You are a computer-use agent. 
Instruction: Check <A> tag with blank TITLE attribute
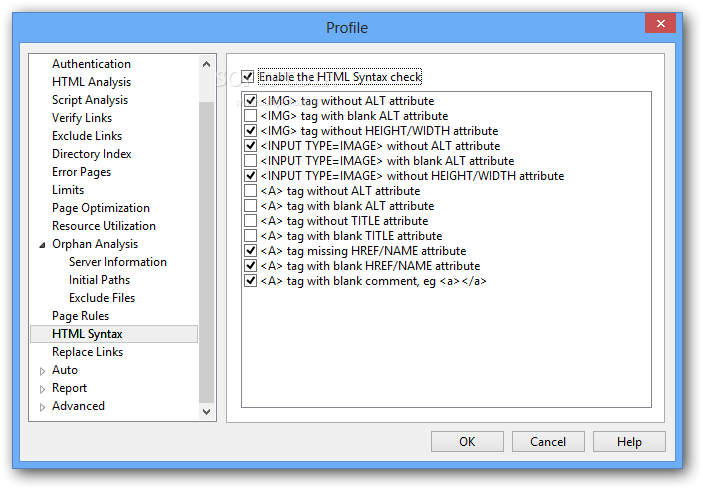[x=250, y=236]
